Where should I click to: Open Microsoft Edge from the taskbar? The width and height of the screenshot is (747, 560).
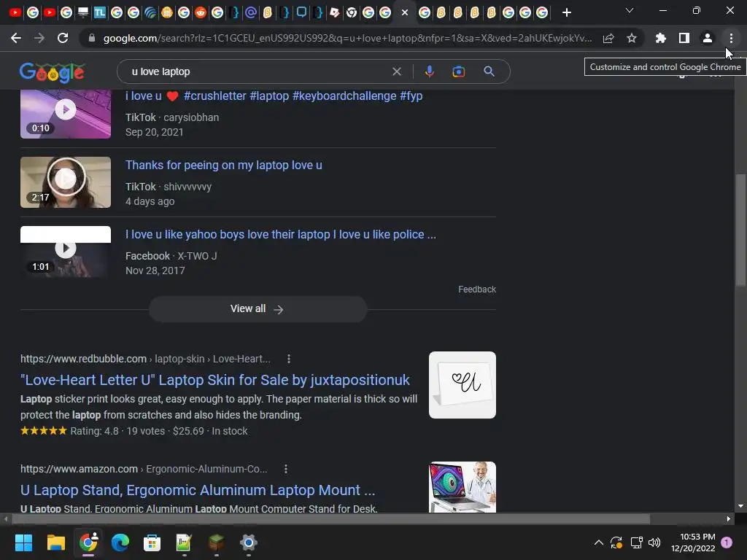point(120,542)
